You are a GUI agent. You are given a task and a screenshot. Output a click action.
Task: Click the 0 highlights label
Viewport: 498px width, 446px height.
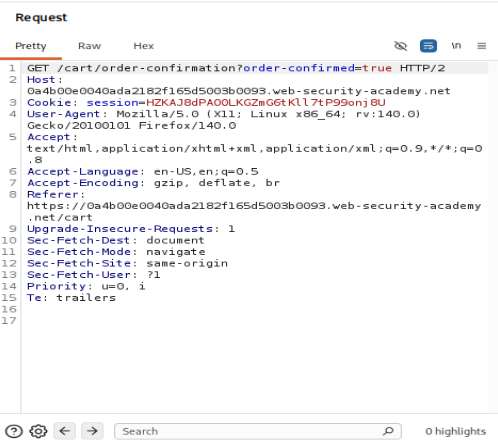(x=455, y=431)
